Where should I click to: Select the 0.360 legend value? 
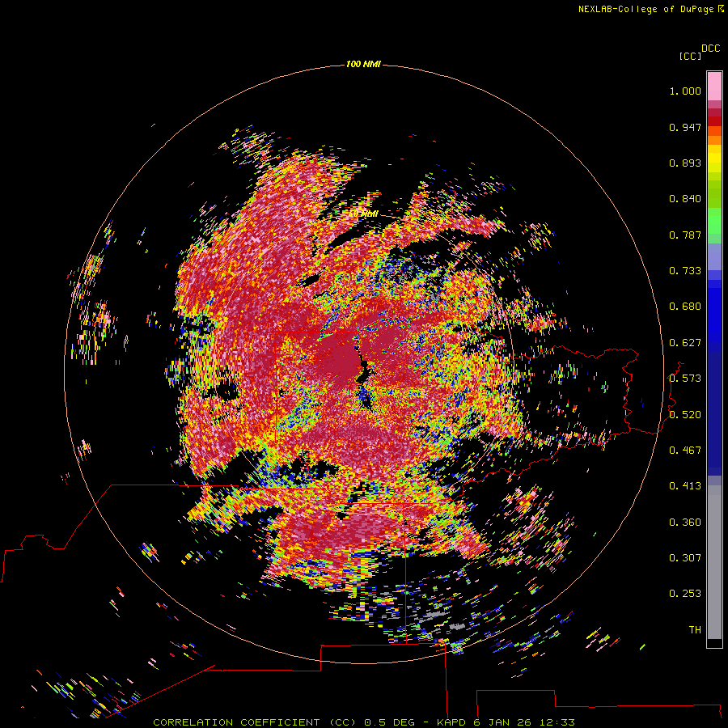(x=685, y=523)
